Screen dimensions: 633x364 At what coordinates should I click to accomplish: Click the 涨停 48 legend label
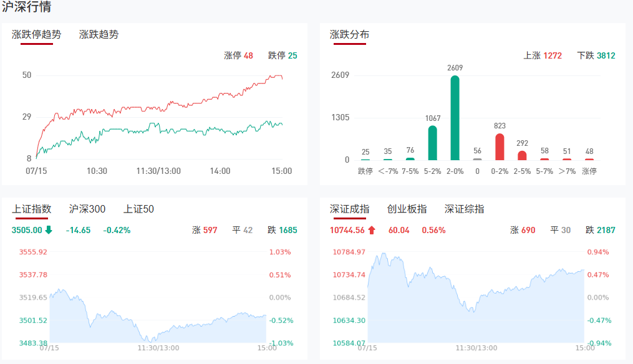[x=239, y=55]
